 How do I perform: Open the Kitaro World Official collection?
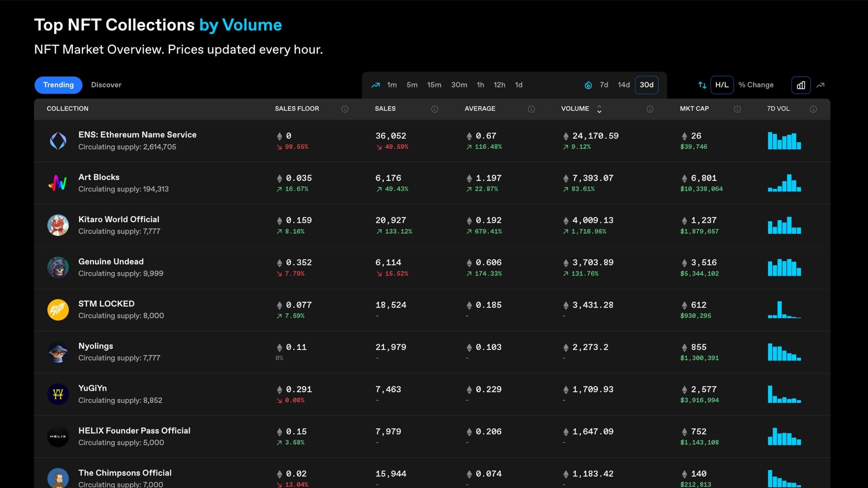click(119, 219)
